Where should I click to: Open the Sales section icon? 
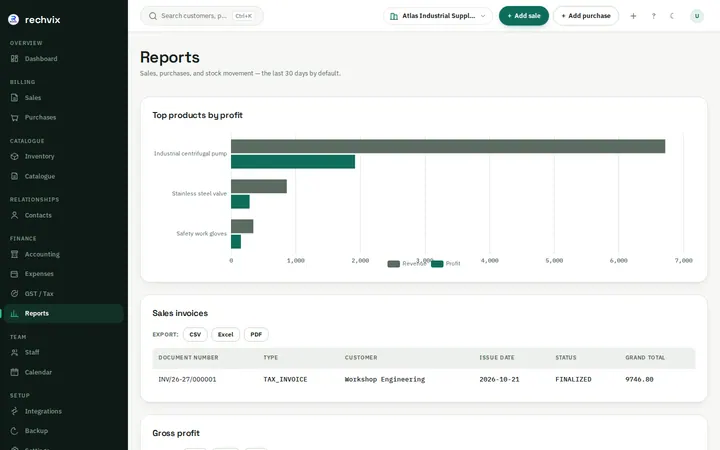click(15, 97)
